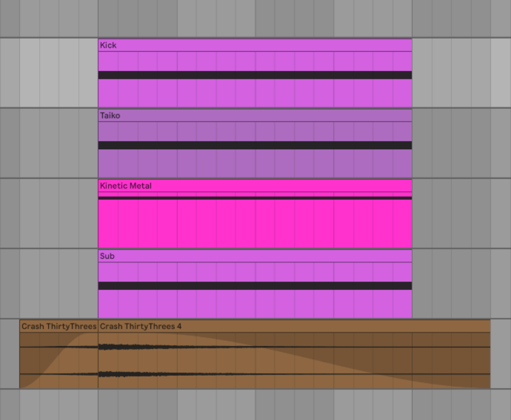Click the dark note bar in Taiko clip
511x420 pixels.
point(254,145)
